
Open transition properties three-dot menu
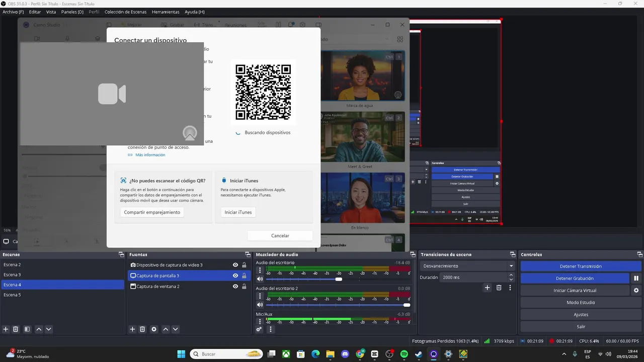[x=510, y=288]
